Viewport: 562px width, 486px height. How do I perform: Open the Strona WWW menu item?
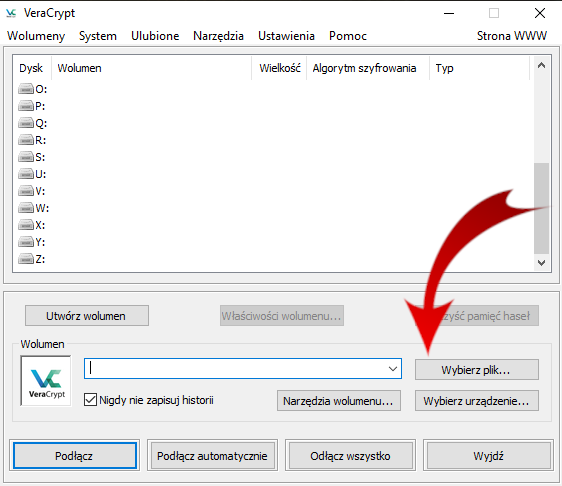point(512,36)
